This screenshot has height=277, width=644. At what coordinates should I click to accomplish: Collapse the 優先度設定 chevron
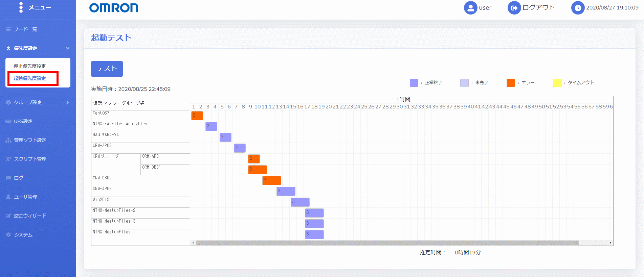coord(68,48)
